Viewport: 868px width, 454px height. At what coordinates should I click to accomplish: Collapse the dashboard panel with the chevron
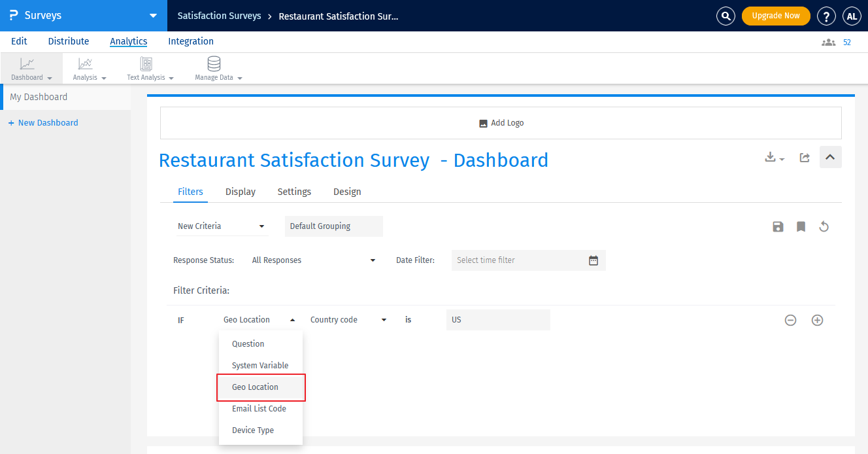click(x=830, y=157)
